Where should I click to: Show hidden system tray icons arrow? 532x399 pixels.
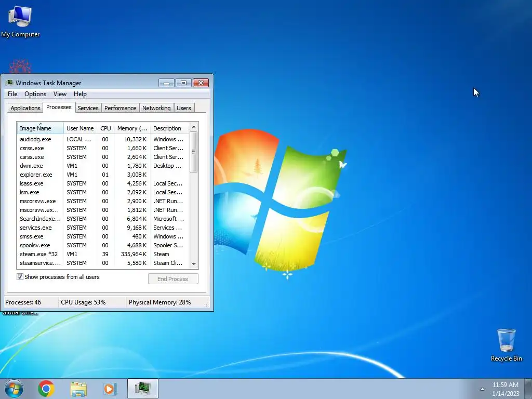482,389
